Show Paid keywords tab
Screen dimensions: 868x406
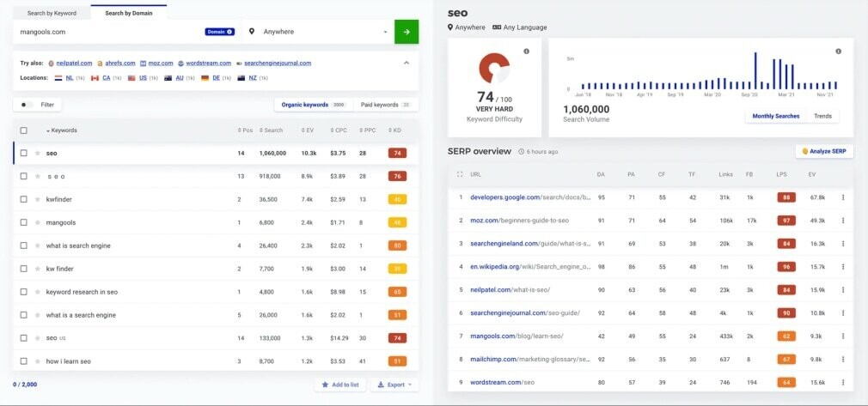coord(386,105)
